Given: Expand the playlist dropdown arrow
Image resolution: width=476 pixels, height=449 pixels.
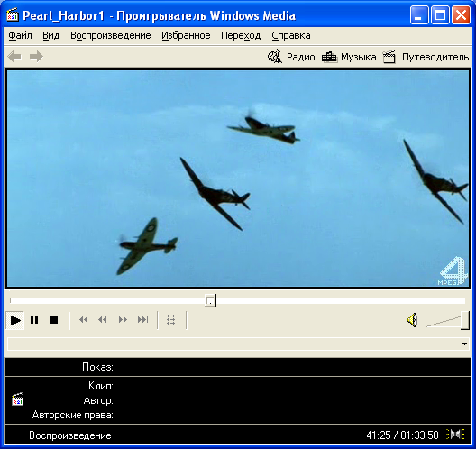Looking at the screenshot, I should tap(465, 344).
